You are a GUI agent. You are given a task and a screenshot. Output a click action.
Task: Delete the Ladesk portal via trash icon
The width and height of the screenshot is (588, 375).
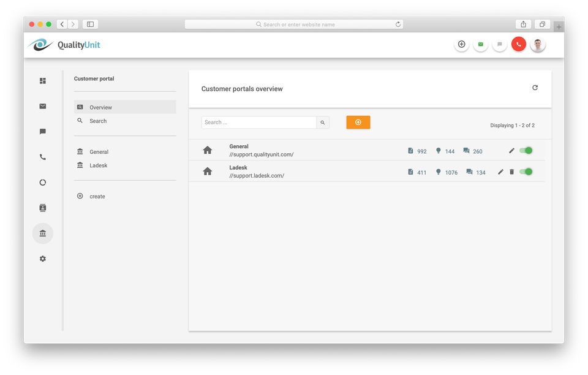[x=512, y=172]
